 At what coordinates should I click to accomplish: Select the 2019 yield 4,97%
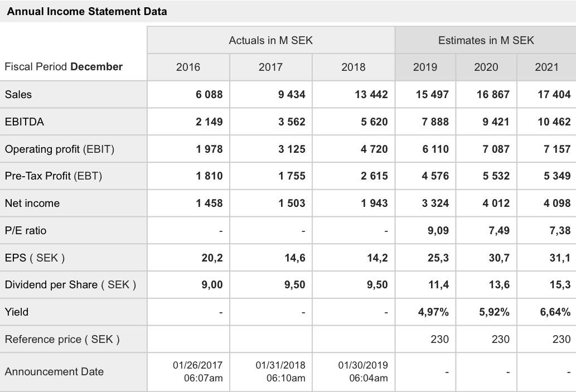433,312
